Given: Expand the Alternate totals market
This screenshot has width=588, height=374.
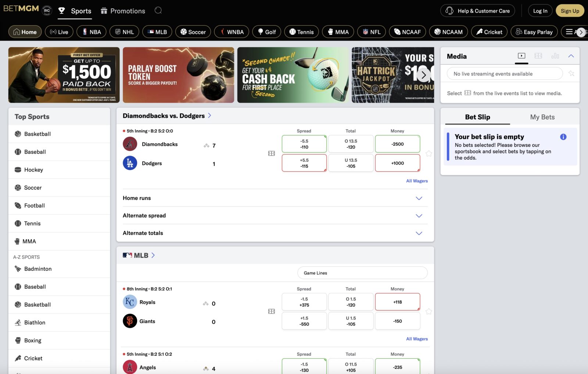Looking at the screenshot, I should [x=275, y=233].
